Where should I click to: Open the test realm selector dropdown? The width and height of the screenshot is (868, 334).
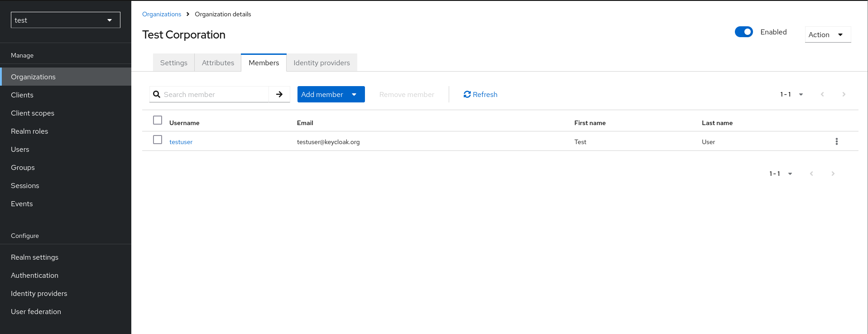tap(66, 20)
